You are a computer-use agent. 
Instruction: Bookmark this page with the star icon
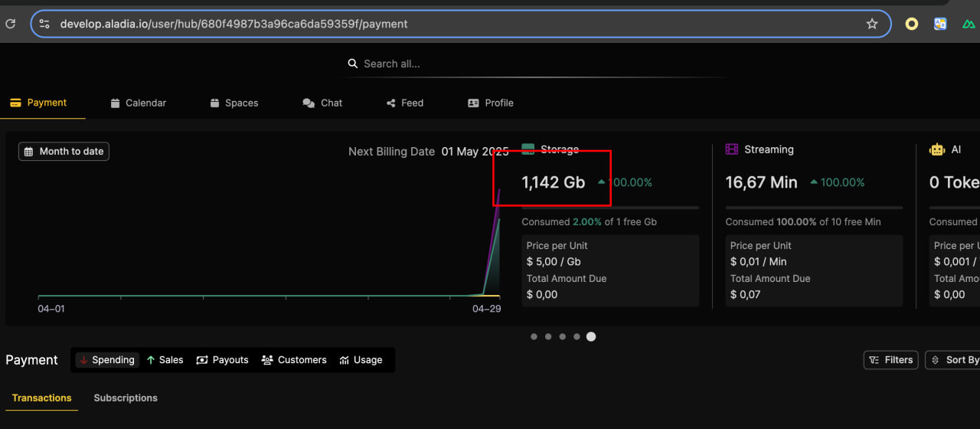coord(872,24)
